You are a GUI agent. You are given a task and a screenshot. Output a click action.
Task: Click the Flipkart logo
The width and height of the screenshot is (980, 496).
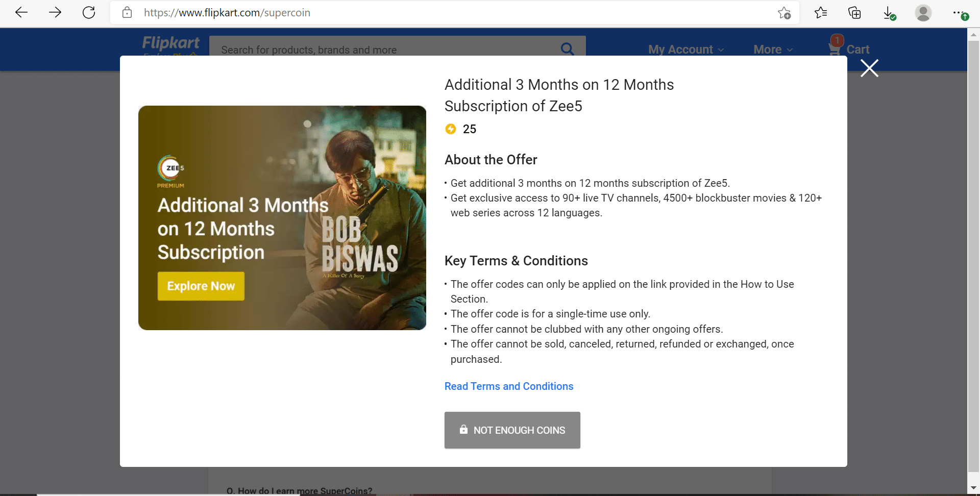[170, 45]
